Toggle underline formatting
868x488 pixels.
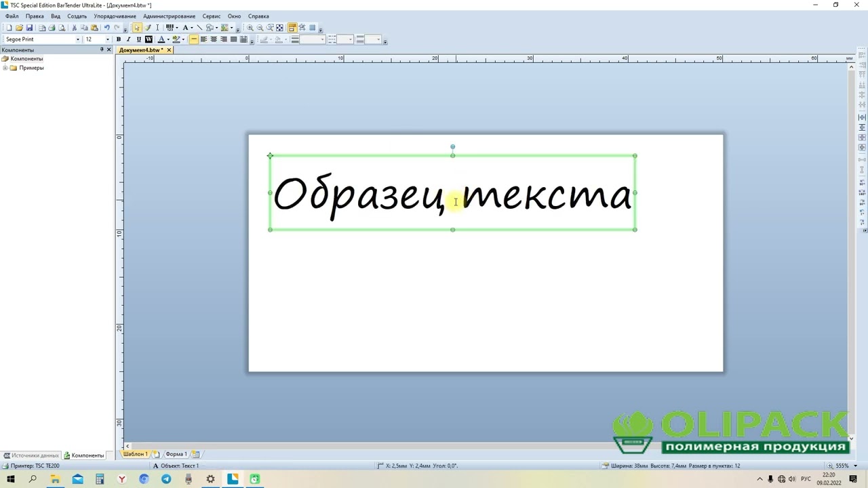pyautogui.click(x=138, y=39)
